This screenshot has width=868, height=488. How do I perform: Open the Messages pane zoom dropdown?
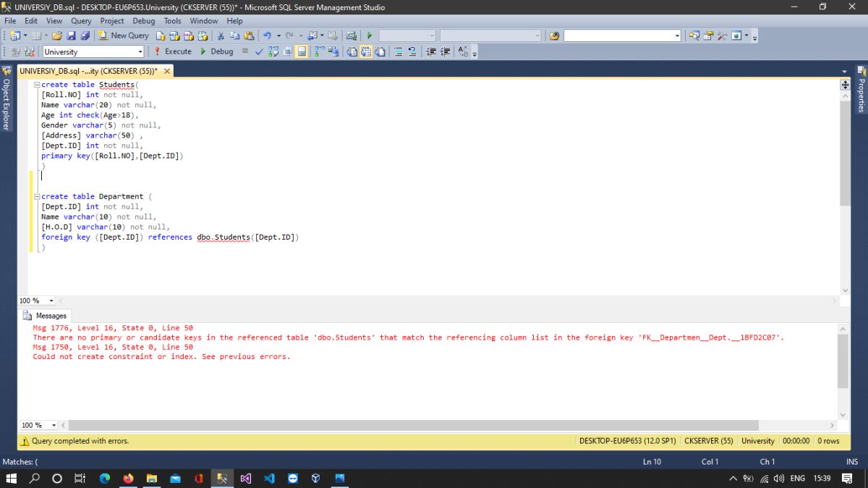click(x=52, y=425)
